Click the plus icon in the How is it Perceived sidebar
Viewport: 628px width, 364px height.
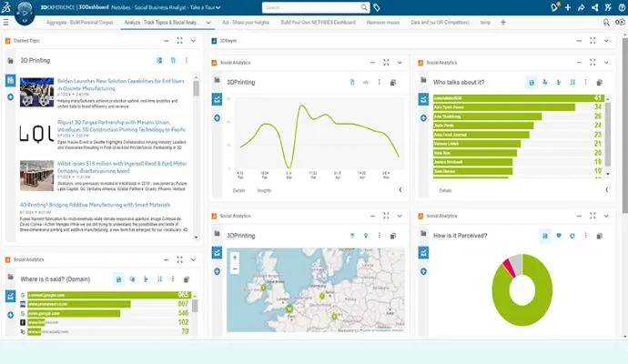423,271
